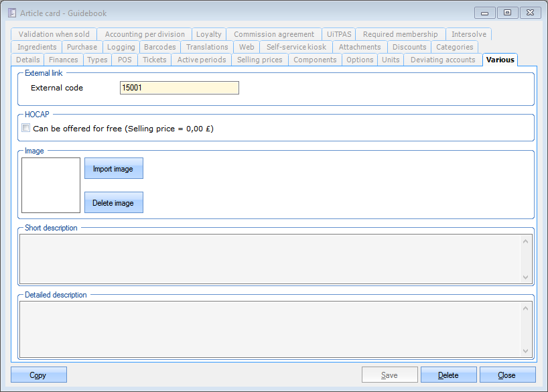The width and height of the screenshot is (548, 392).
Task: Click the empty image preview box
Action: point(51,186)
